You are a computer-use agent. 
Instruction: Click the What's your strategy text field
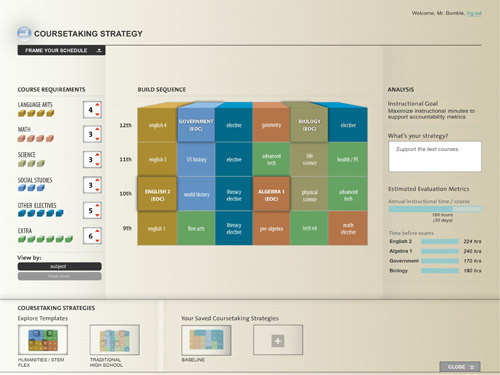(x=435, y=156)
